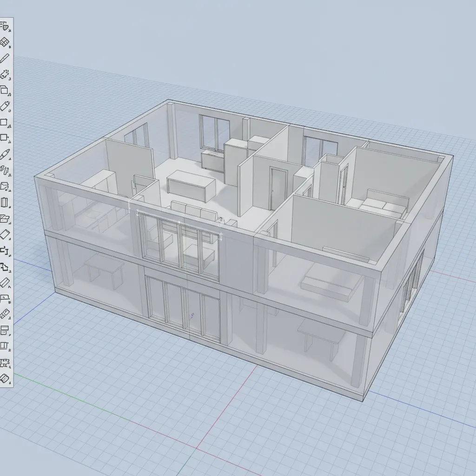Activate the slanted marker tube tool
476x476 pixels.
coord(5,106)
